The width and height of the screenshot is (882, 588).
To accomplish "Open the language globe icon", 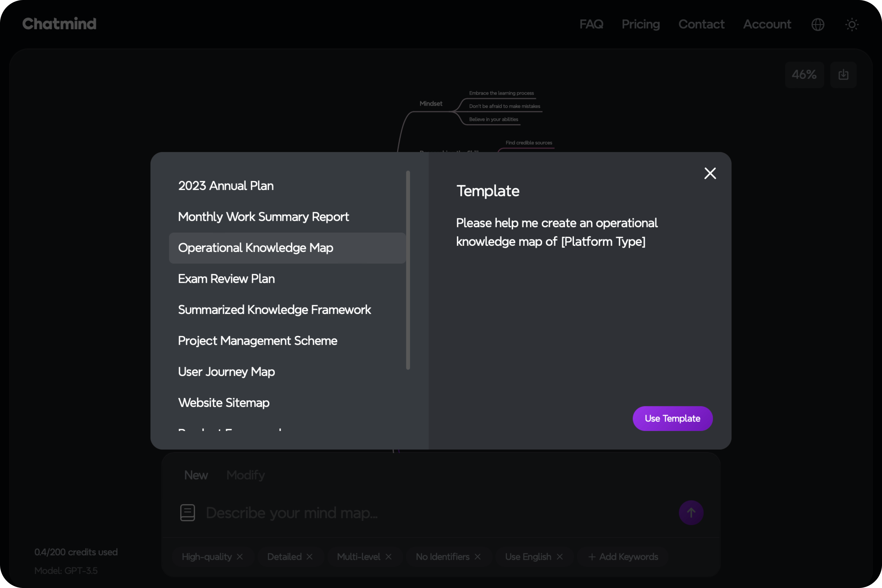I will click(818, 25).
